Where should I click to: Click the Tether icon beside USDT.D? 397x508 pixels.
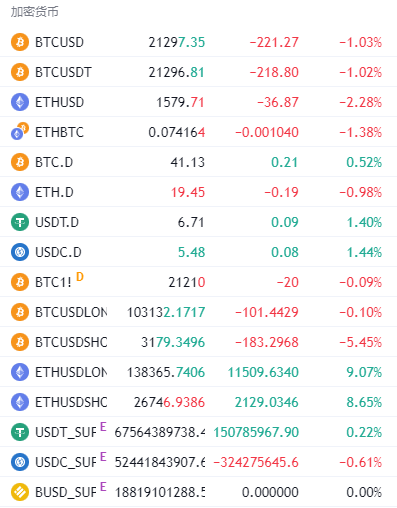point(20,222)
